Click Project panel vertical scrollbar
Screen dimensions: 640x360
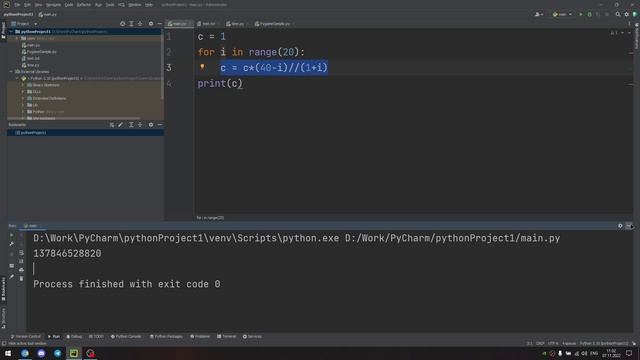tap(162, 65)
